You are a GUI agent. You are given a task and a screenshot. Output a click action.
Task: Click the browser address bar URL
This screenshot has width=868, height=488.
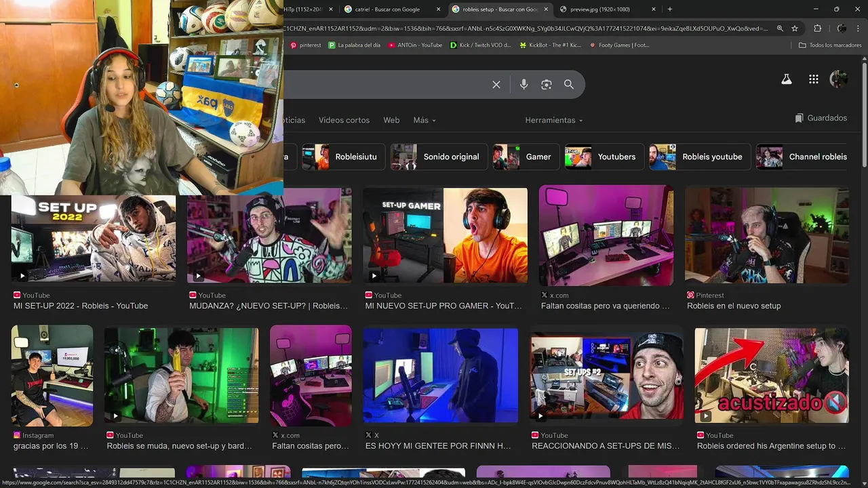[x=526, y=28]
